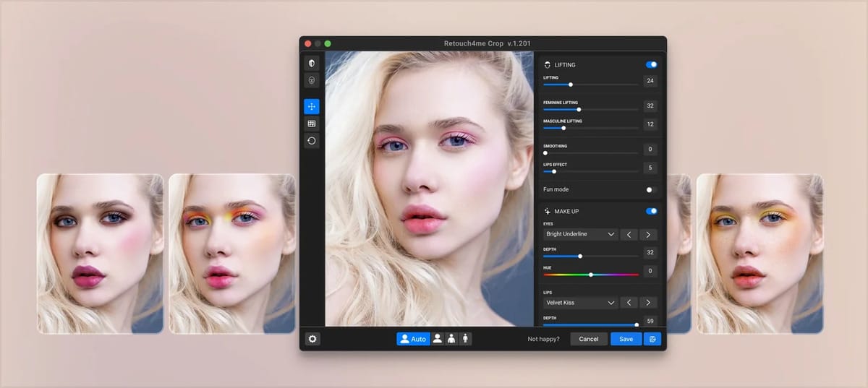The width and height of the screenshot is (868, 388).
Task: Click on the Hue rainbow slider
Action: pyautogui.click(x=591, y=275)
